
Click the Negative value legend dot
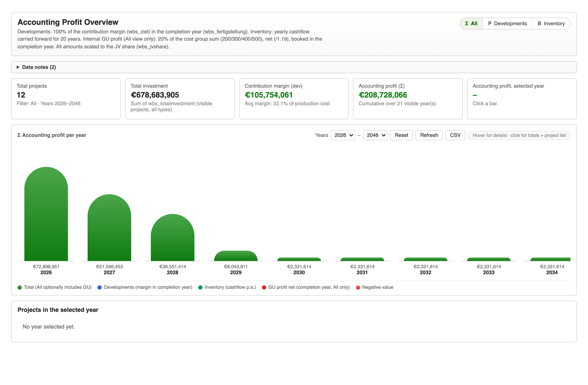[358, 287]
